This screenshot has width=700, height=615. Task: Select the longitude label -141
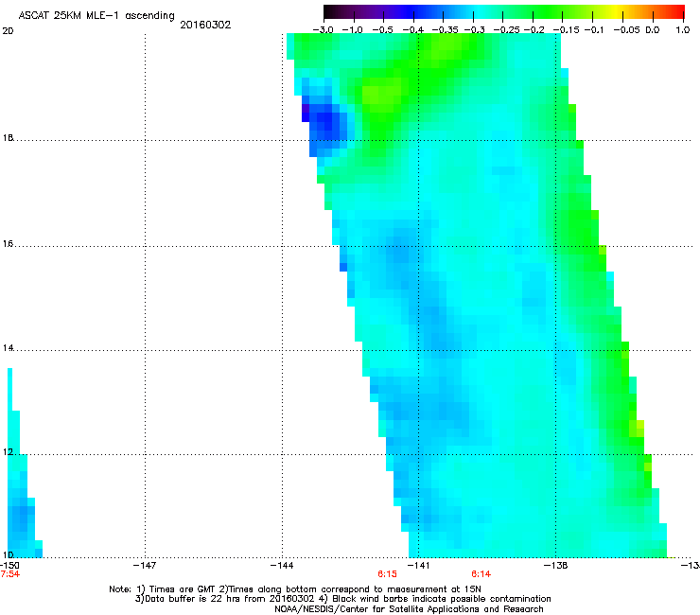click(x=418, y=566)
